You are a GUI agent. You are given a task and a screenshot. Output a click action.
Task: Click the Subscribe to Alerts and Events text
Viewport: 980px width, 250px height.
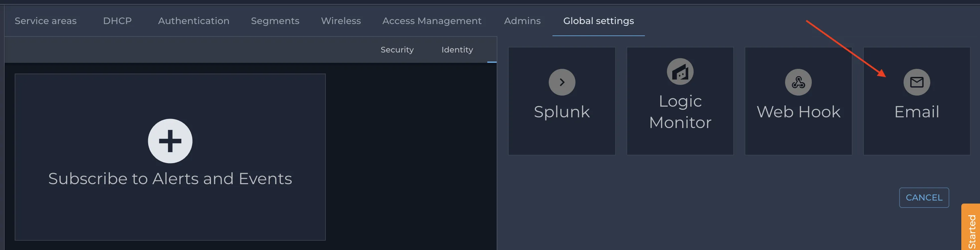(x=170, y=179)
